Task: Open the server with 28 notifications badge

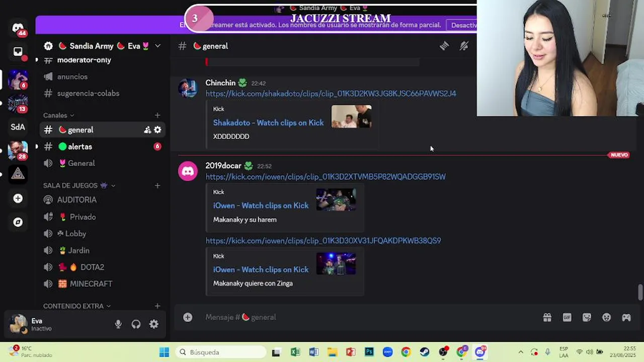Action: pyautogui.click(x=18, y=150)
